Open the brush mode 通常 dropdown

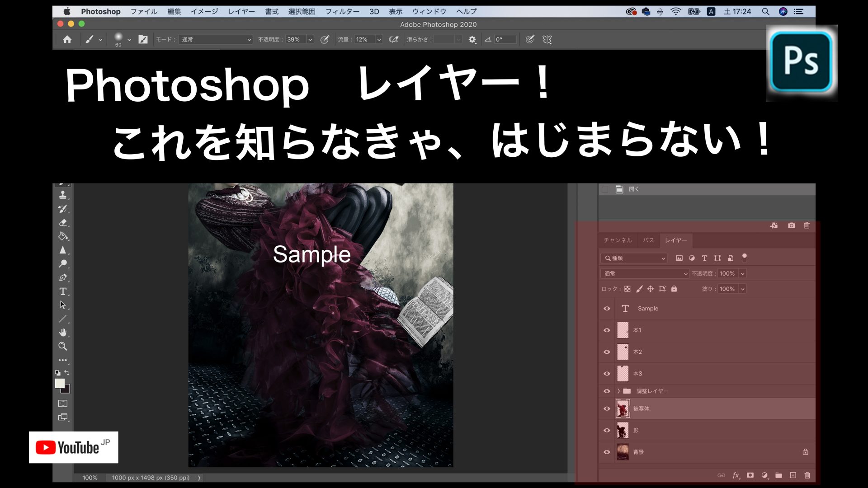(x=216, y=39)
